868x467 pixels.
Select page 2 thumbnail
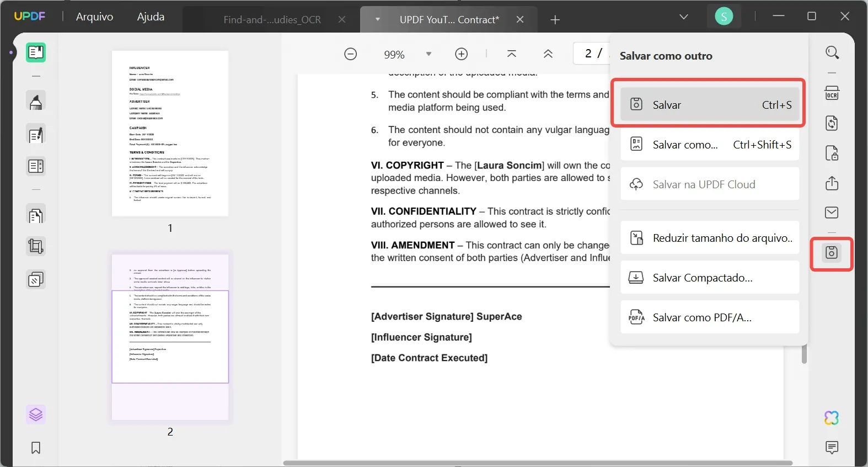click(170, 337)
